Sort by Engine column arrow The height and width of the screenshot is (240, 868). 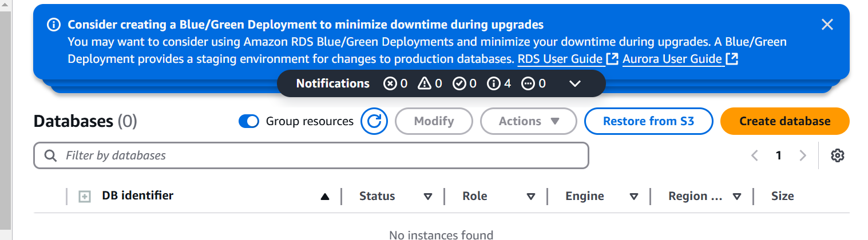[633, 197]
